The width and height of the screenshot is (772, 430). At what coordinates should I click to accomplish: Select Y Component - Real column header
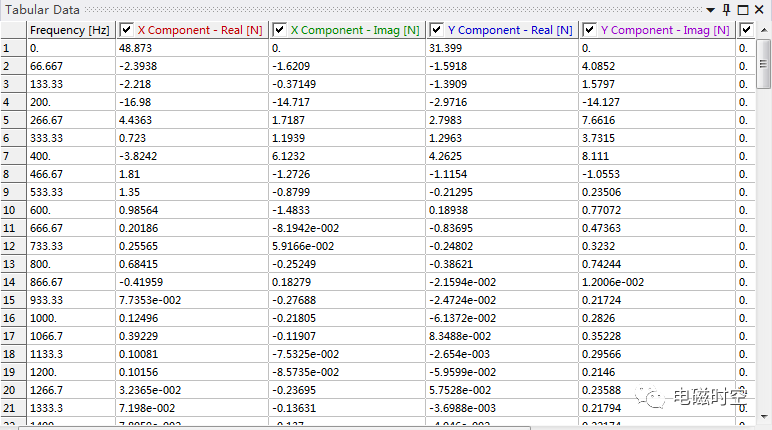tap(502, 30)
